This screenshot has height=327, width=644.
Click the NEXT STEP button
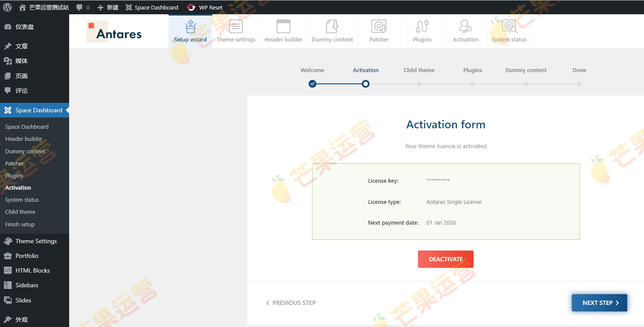[599, 303]
